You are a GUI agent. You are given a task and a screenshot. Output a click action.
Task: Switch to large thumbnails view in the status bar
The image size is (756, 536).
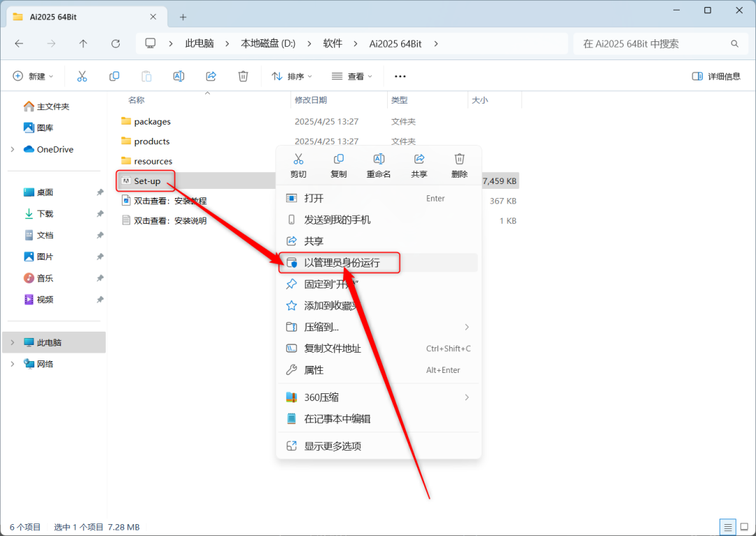pos(744,527)
